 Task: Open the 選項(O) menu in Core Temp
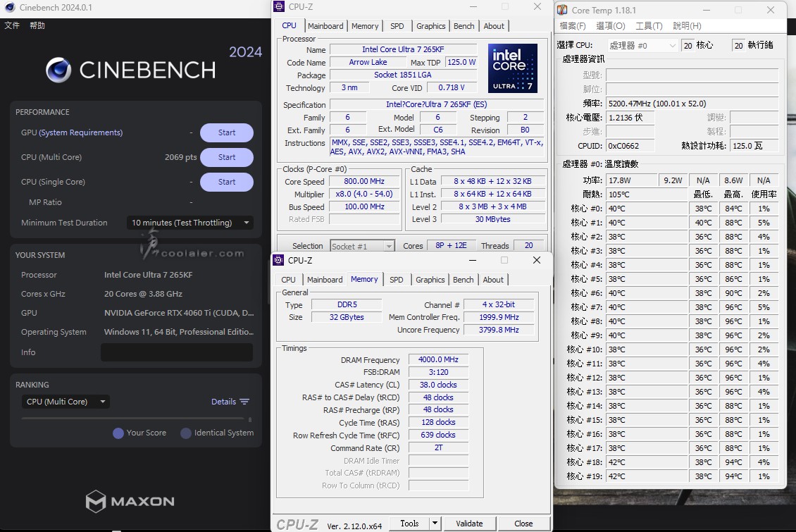(611, 26)
